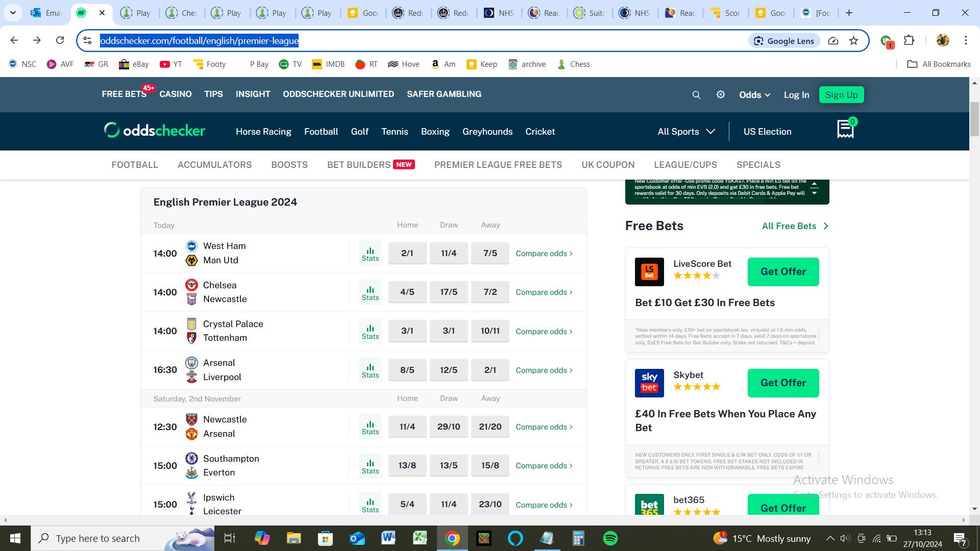Viewport: 980px width, 551px height.
Task: Open Golf in main nav
Action: point(360,132)
